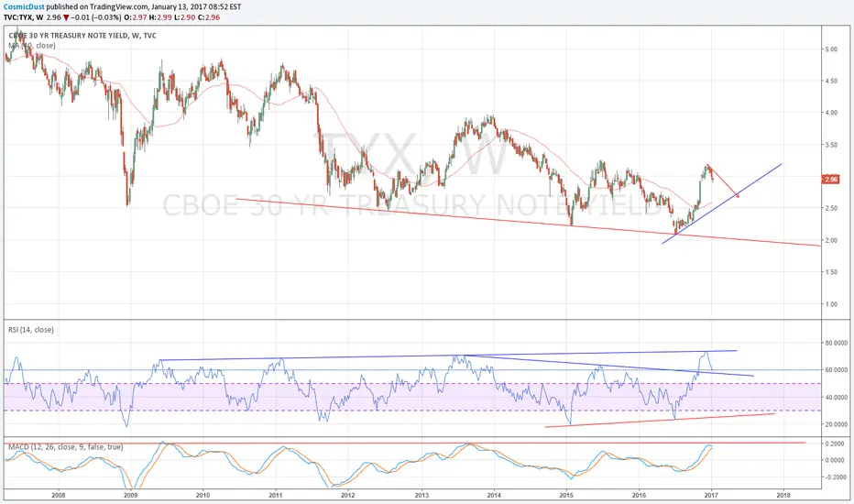Click the 5.00 price axis label

pyautogui.click(x=831, y=49)
